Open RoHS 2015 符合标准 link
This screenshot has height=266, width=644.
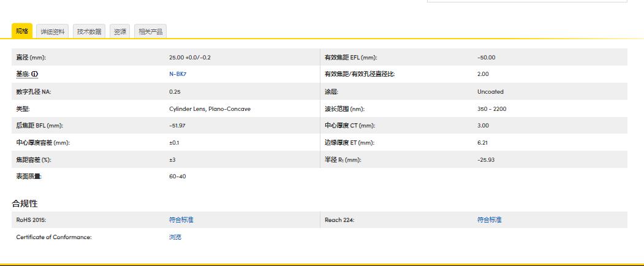pyautogui.click(x=181, y=220)
